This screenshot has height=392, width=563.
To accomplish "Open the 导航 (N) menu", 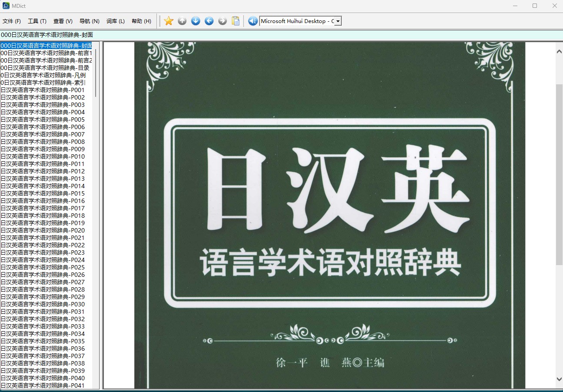I will 90,21.
